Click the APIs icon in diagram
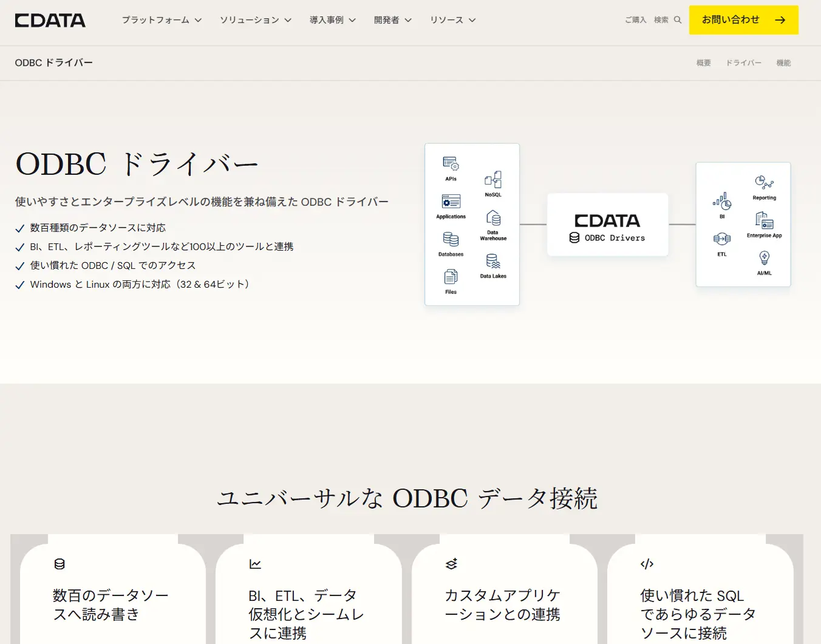The height and width of the screenshot is (644, 821). point(451,163)
